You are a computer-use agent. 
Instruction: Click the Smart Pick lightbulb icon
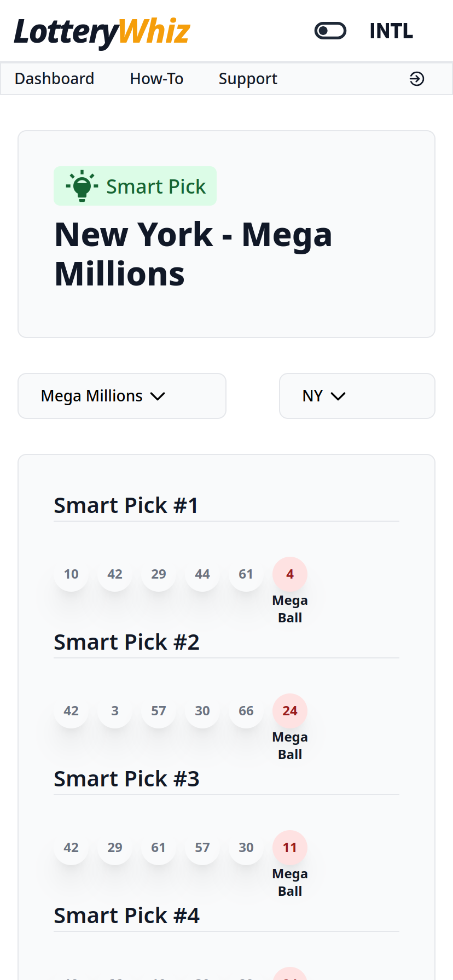click(x=82, y=186)
